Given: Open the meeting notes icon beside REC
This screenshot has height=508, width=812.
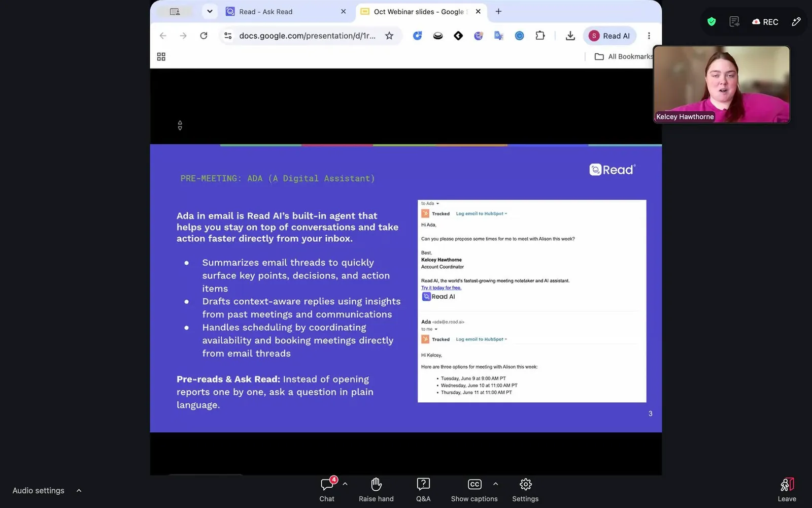Looking at the screenshot, I should click(734, 21).
